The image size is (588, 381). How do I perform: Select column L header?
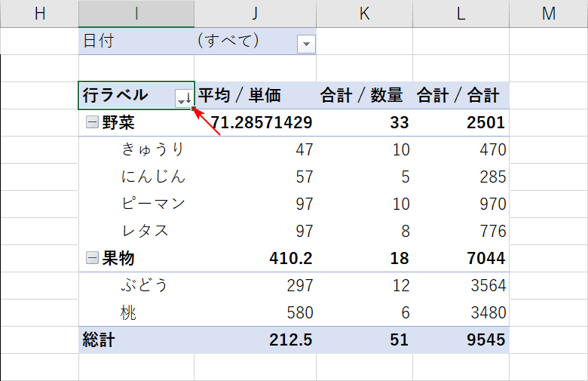(x=461, y=13)
